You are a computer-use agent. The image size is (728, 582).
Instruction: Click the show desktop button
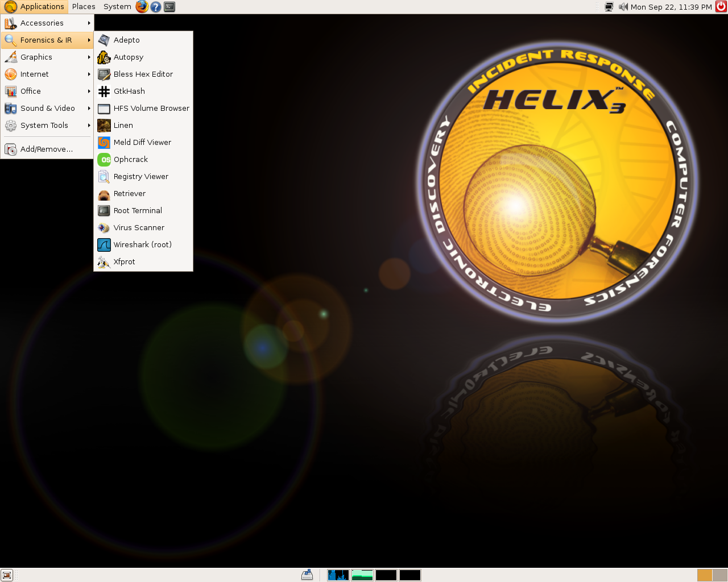click(x=7, y=575)
